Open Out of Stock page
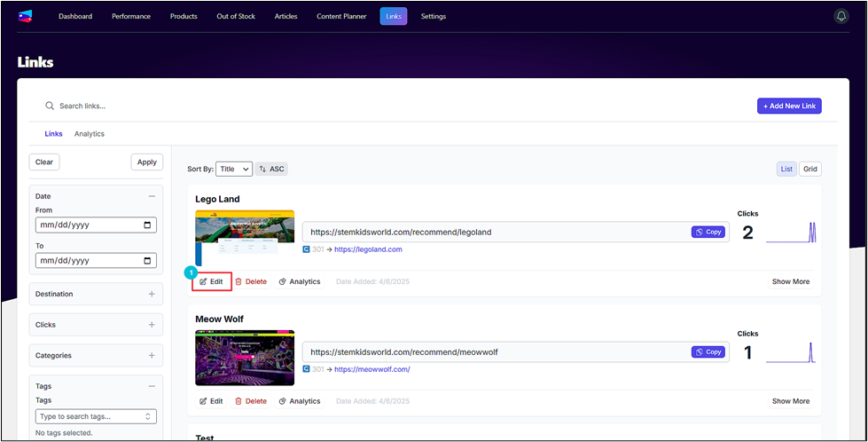 236,16
